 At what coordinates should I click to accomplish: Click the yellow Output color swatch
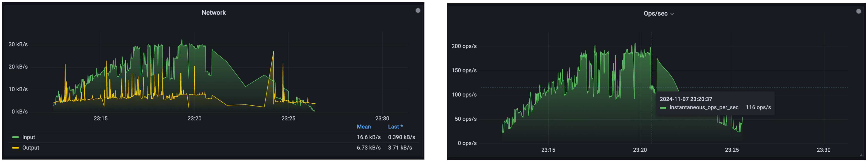point(16,148)
